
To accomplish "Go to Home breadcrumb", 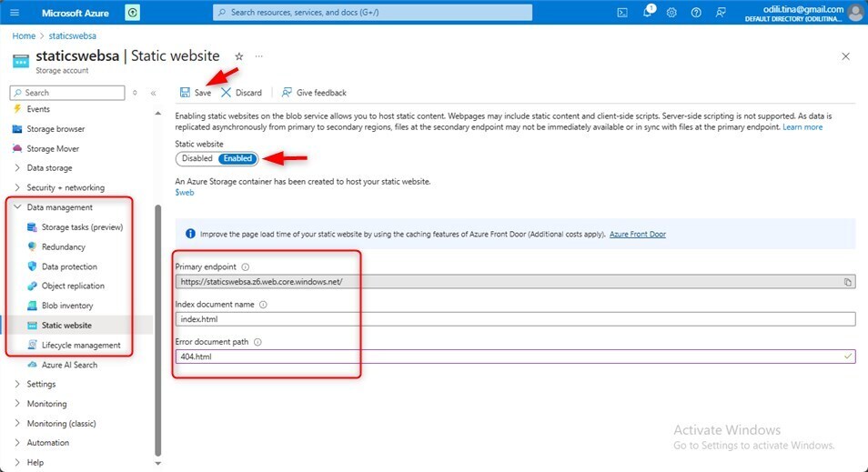I will 24,36.
